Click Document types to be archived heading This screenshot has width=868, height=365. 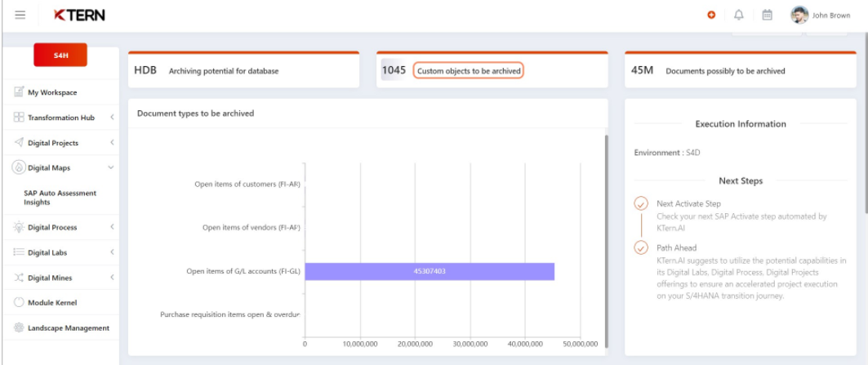(x=195, y=113)
